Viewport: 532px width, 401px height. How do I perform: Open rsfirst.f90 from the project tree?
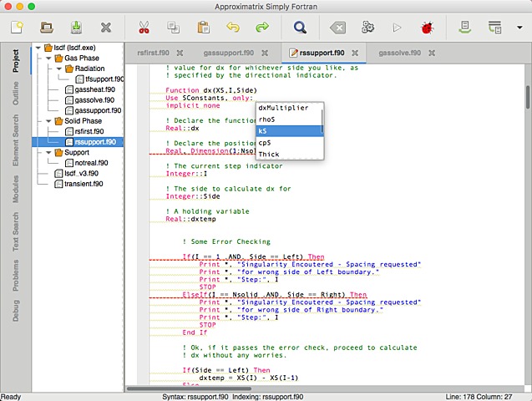pyautogui.click(x=84, y=131)
